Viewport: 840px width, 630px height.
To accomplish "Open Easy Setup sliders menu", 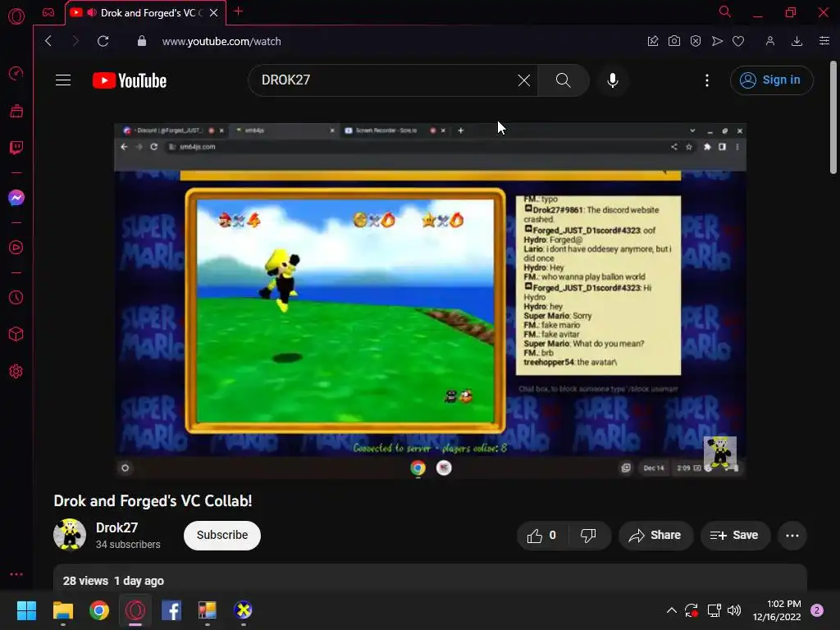I will click(x=824, y=41).
